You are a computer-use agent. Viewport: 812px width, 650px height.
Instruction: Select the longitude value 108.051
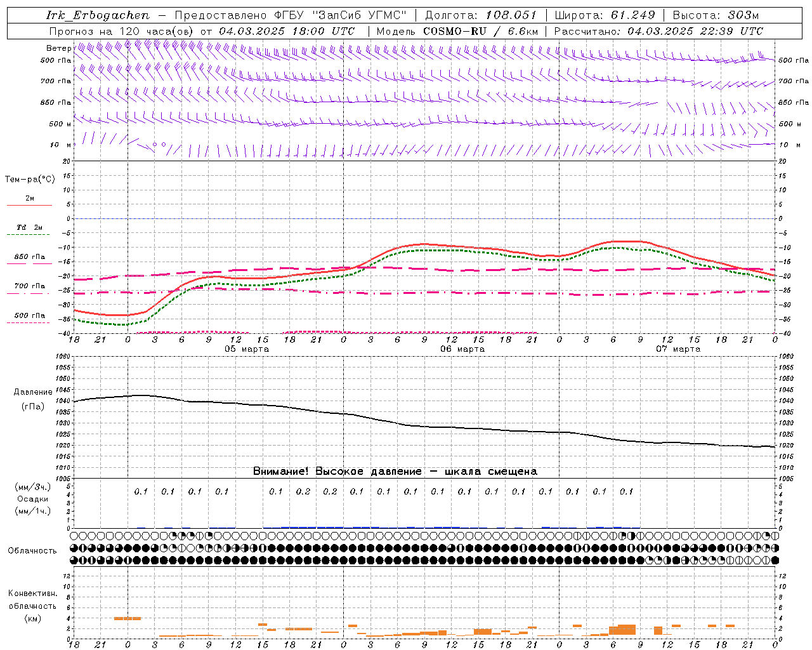coord(511,15)
